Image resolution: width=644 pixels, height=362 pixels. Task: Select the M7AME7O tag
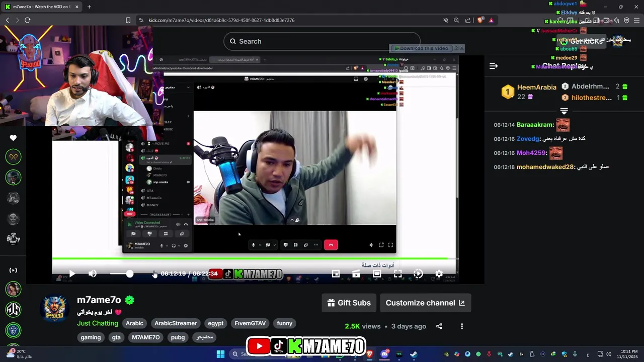[x=146, y=337]
